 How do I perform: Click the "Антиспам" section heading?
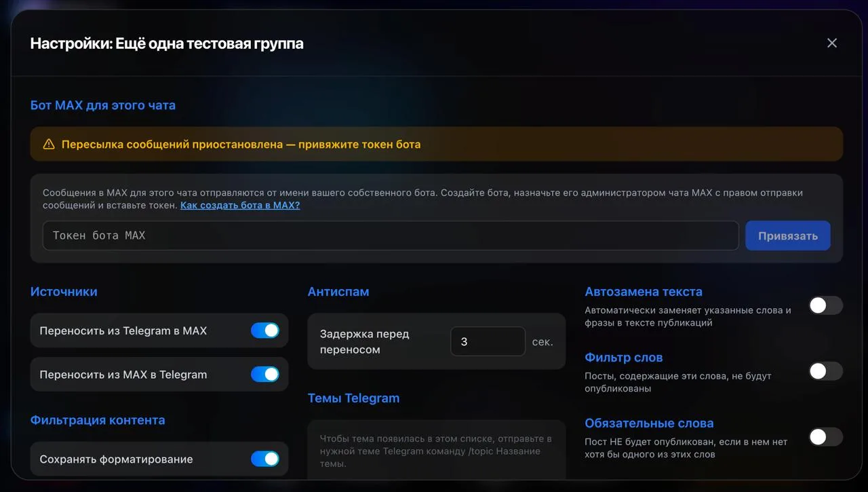338,292
